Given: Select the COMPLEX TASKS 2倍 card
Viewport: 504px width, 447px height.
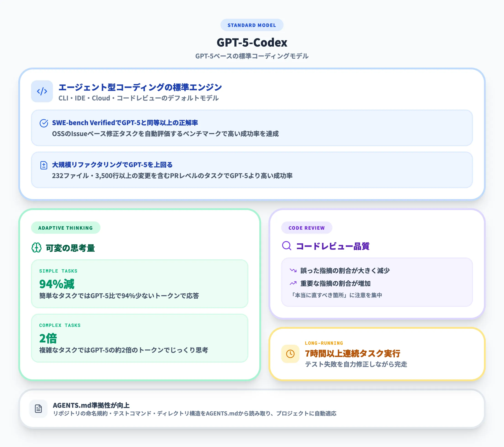Looking at the screenshot, I should [139, 338].
